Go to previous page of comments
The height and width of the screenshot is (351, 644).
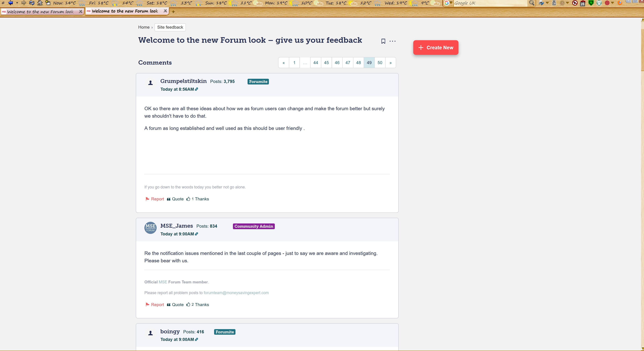(x=284, y=63)
